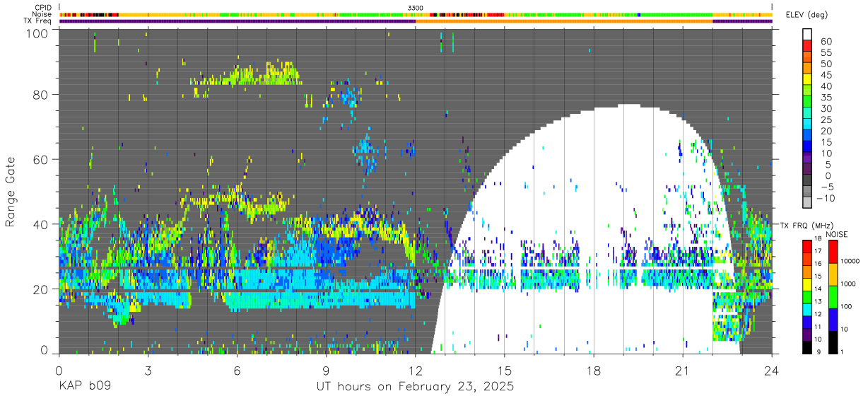Pick the light gray bottom segment of the ELEV color bar
The image size is (868, 401).
(x=807, y=202)
